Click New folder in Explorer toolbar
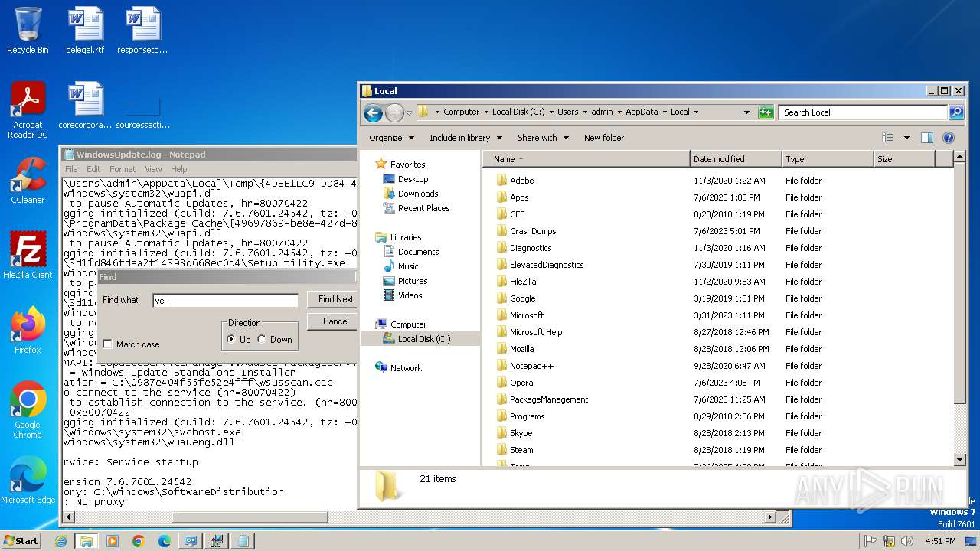 604,138
